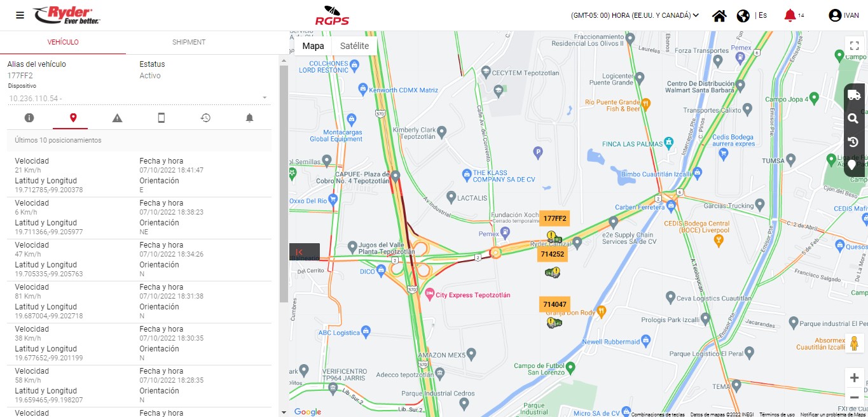This screenshot has width=868, height=417.
Task: Click the search magnifier on map sidebar
Action: coord(853,118)
